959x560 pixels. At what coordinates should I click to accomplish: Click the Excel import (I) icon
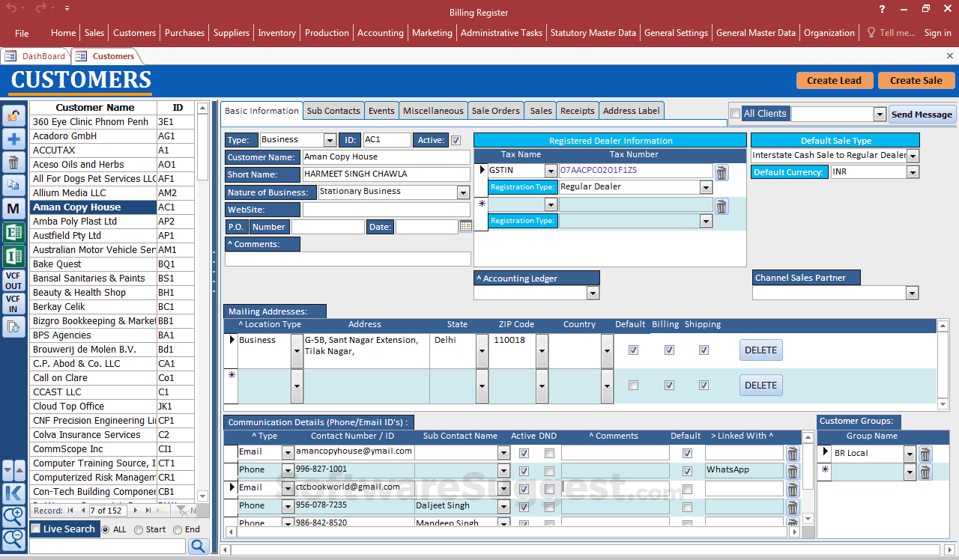[x=13, y=256]
